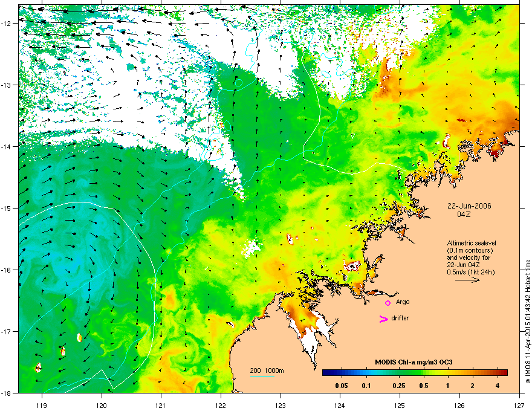Click the "22-Jun 04Z" caption line
The width and height of the screenshot is (532, 411).
[x=463, y=265]
